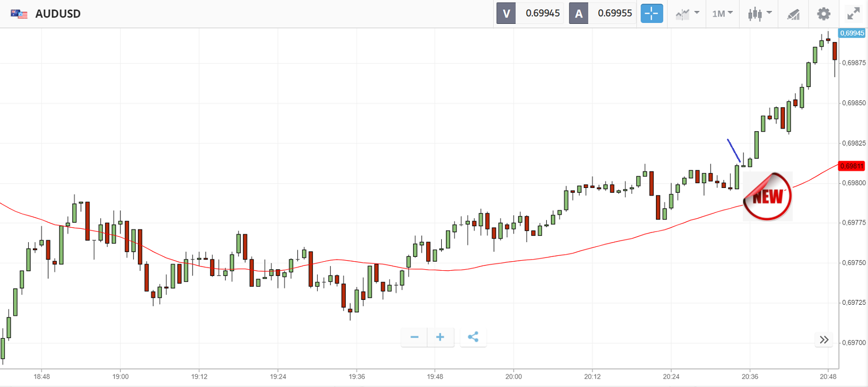Open the 1M timeframe dropdown
The image size is (868, 387).
point(722,14)
